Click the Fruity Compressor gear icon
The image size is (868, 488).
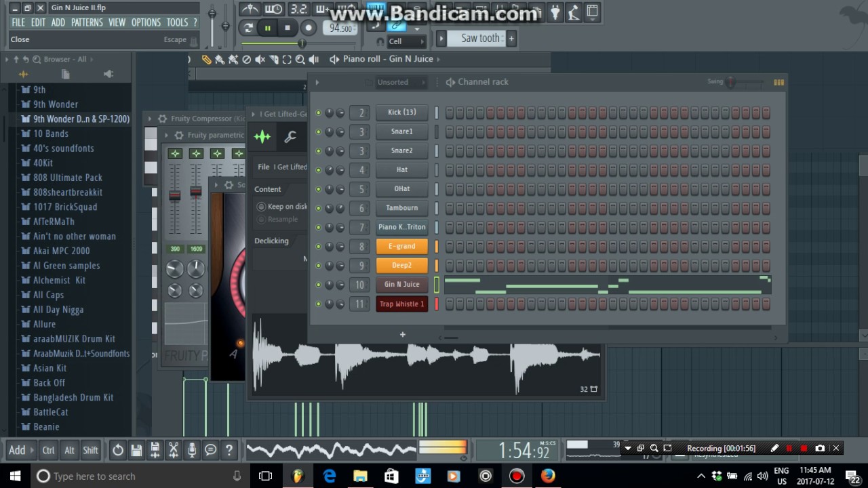pos(162,119)
